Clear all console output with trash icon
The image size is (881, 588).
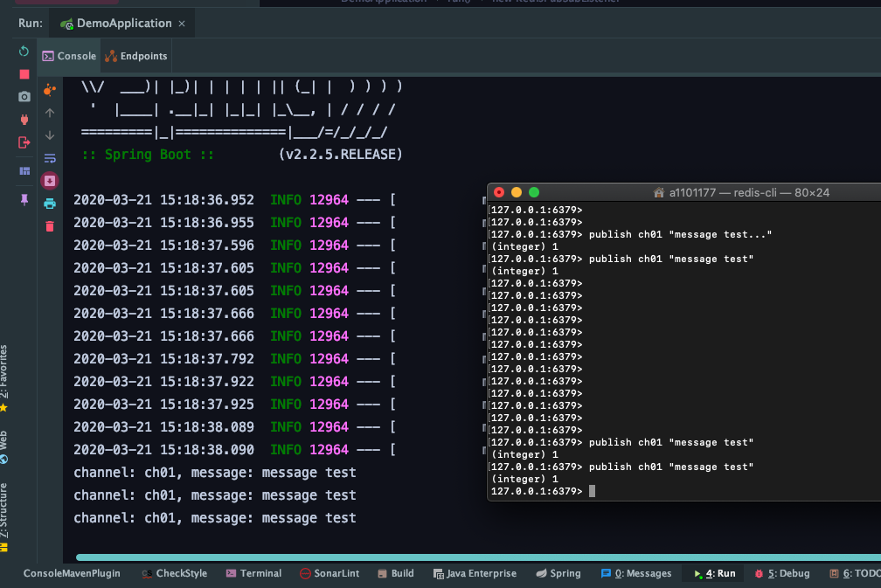[50, 226]
